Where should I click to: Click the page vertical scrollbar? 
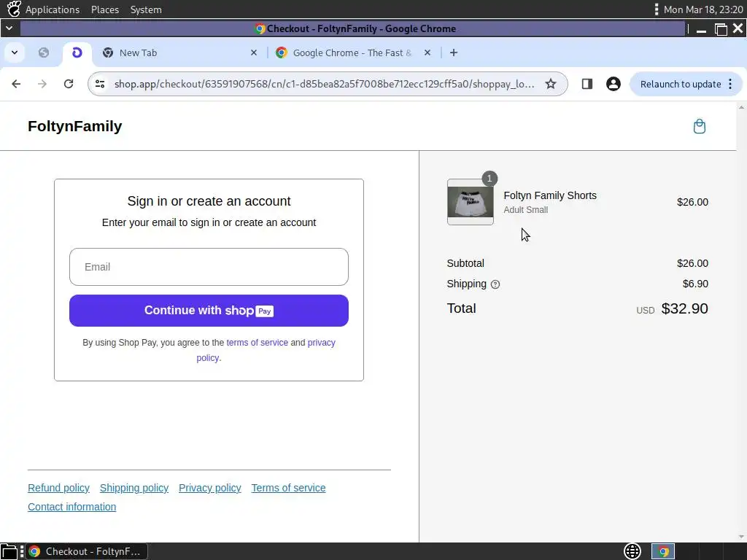point(741,322)
